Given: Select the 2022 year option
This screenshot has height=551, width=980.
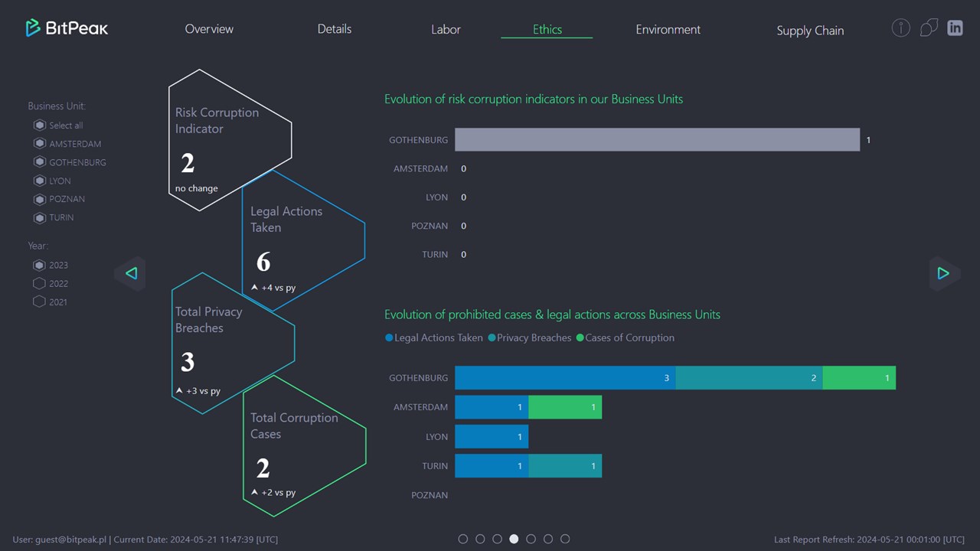Looking at the screenshot, I should click(x=40, y=283).
